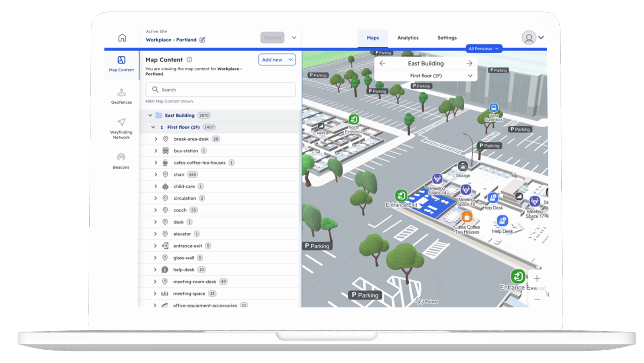Open the Geofences sidebar panel

(121, 96)
